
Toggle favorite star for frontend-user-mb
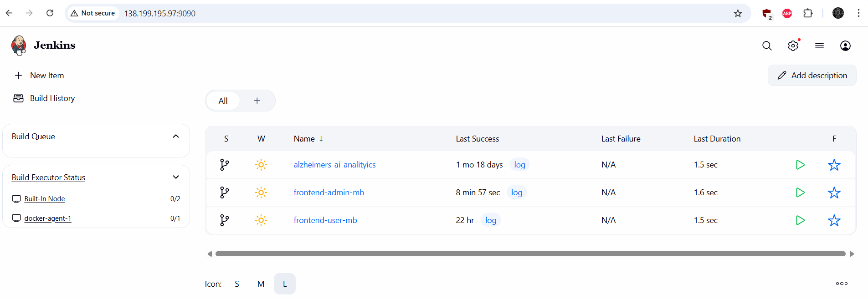(834, 220)
